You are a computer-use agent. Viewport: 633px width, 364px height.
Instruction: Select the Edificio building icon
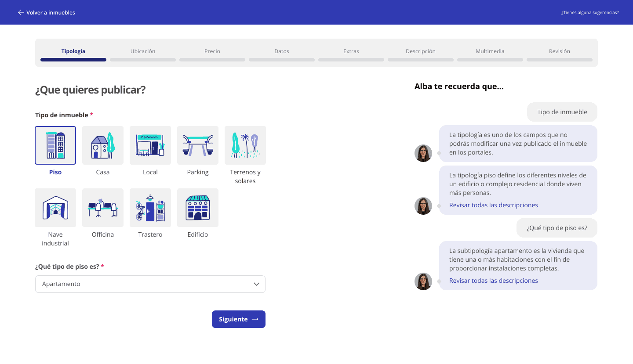(198, 208)
